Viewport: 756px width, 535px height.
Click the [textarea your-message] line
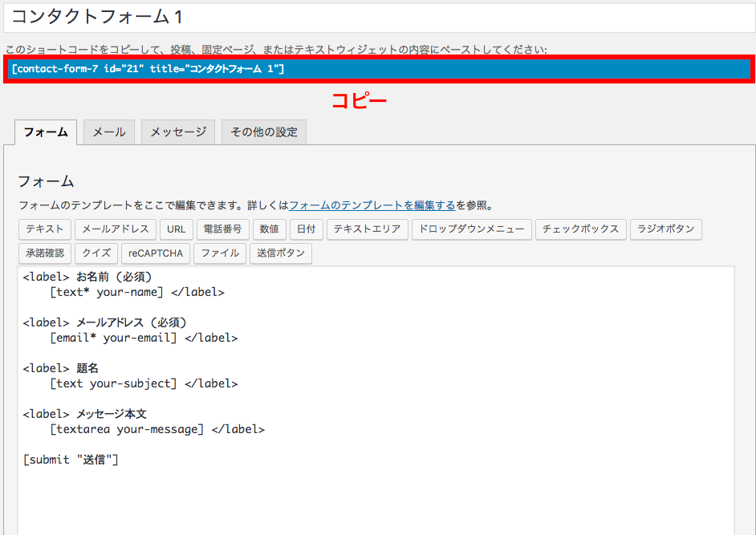[x=157, y=429]
